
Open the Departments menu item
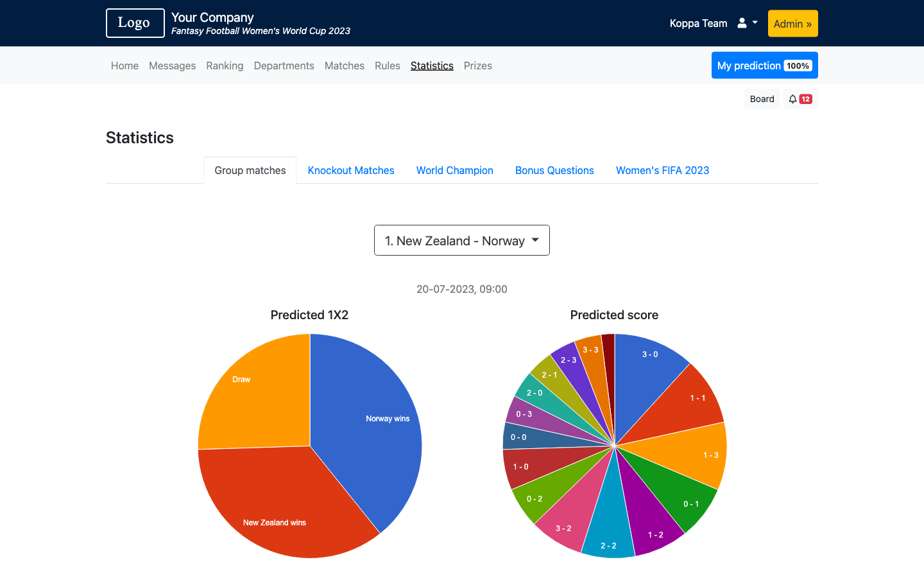284,66
